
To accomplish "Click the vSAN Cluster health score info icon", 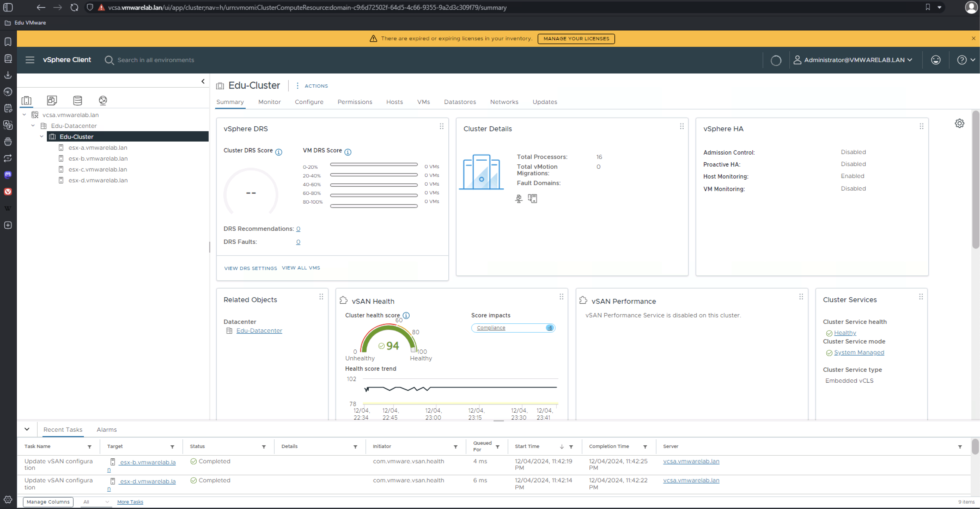I will pyautogui.click(x=406, y=315).
